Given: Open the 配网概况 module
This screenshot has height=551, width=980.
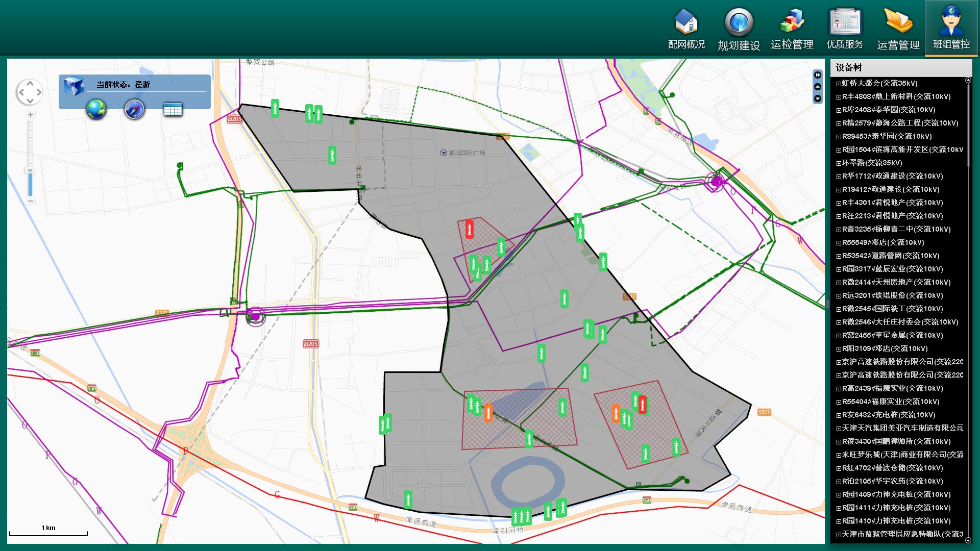Looking at the screenshot, I should click(686, 29).
